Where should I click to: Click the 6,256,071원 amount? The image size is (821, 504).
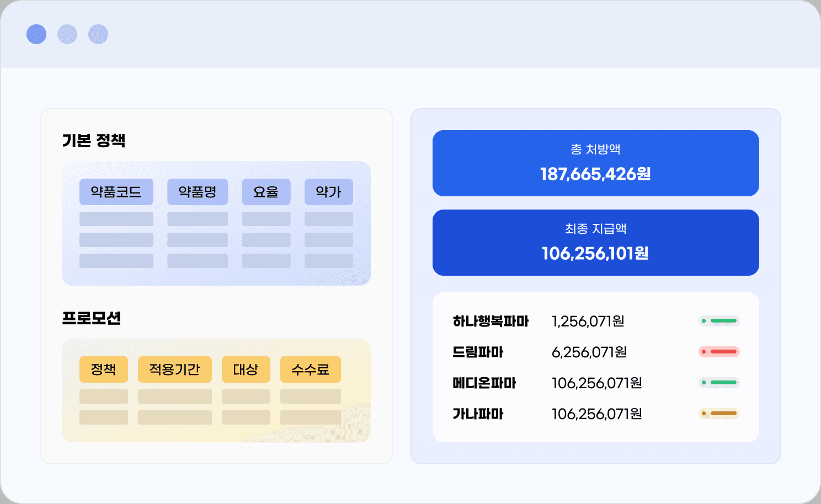pos(590,352)
